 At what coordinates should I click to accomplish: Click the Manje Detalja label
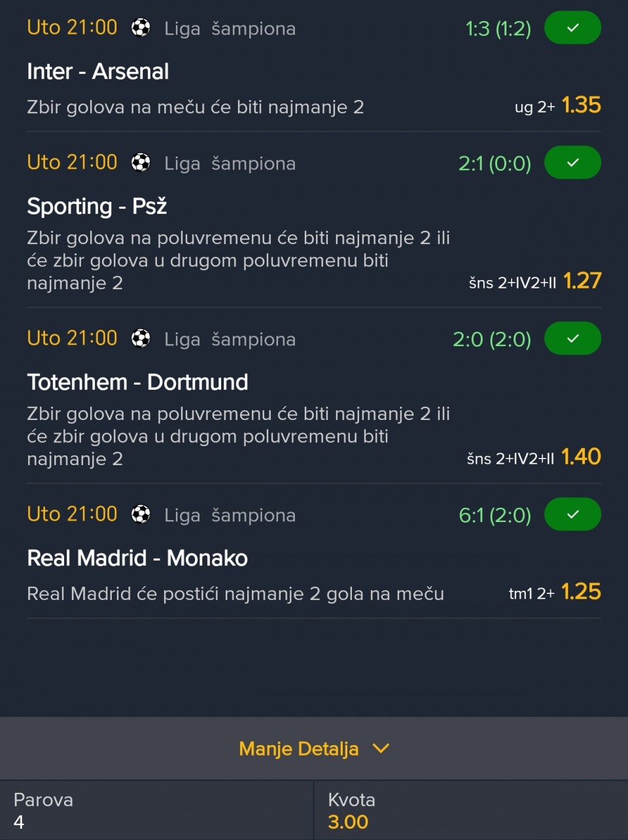299,748
